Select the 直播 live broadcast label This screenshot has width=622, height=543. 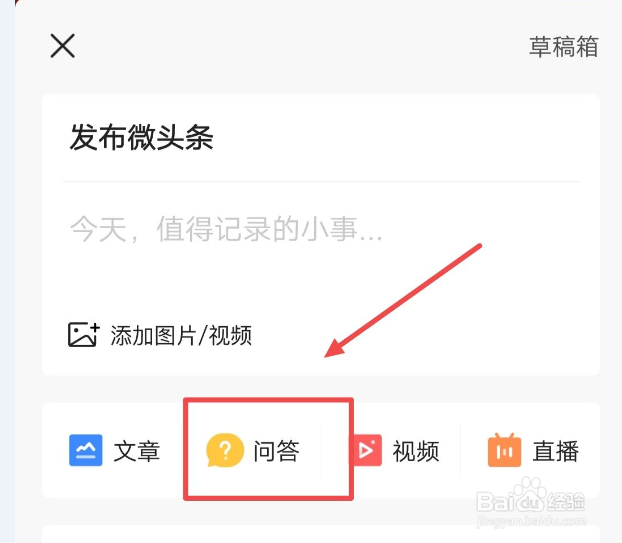[555, 451]
